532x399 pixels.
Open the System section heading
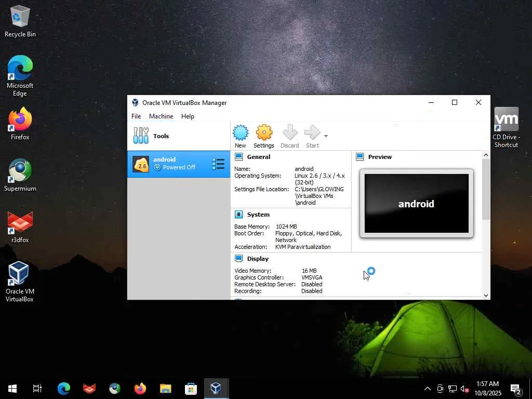coord(258,215)
